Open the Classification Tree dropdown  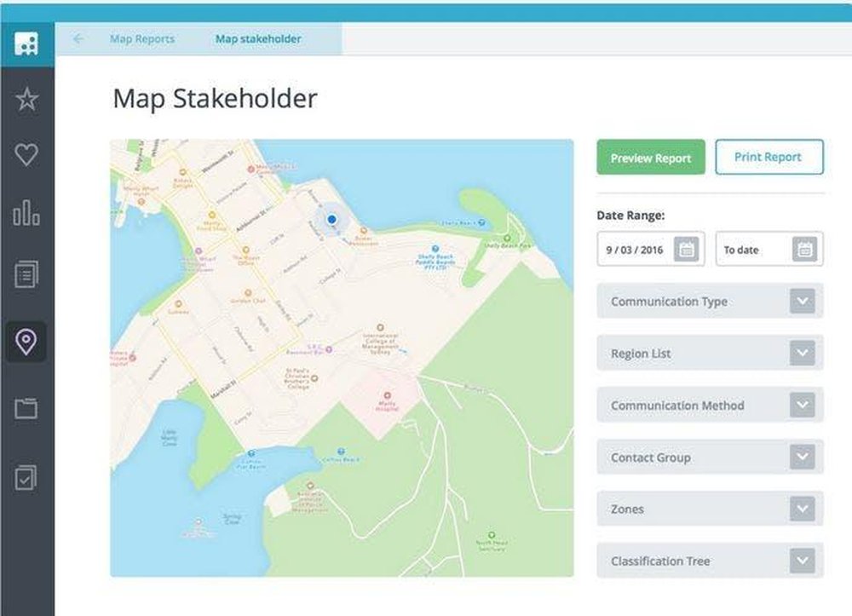click(710, 561)
